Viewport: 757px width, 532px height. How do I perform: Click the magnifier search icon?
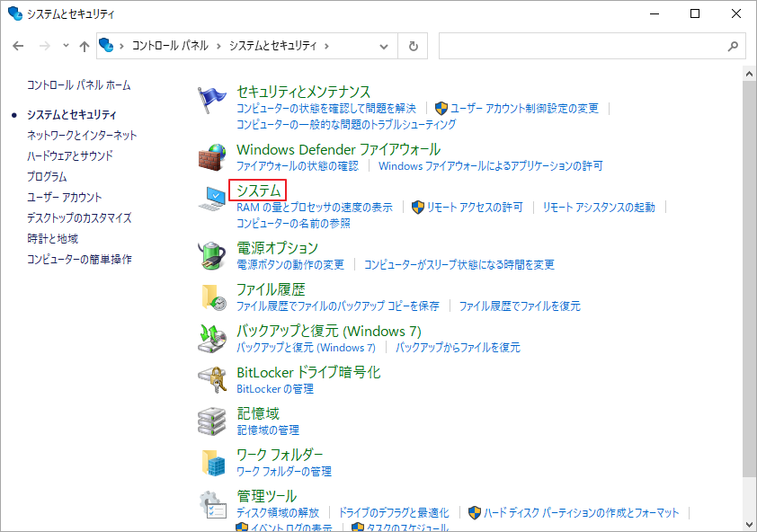(x=733, y=46)
